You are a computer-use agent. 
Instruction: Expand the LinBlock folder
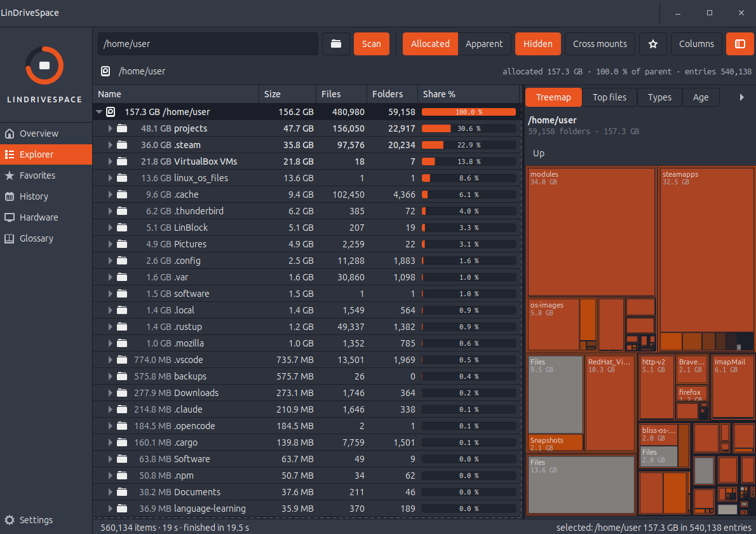click(x=110, y=228)
